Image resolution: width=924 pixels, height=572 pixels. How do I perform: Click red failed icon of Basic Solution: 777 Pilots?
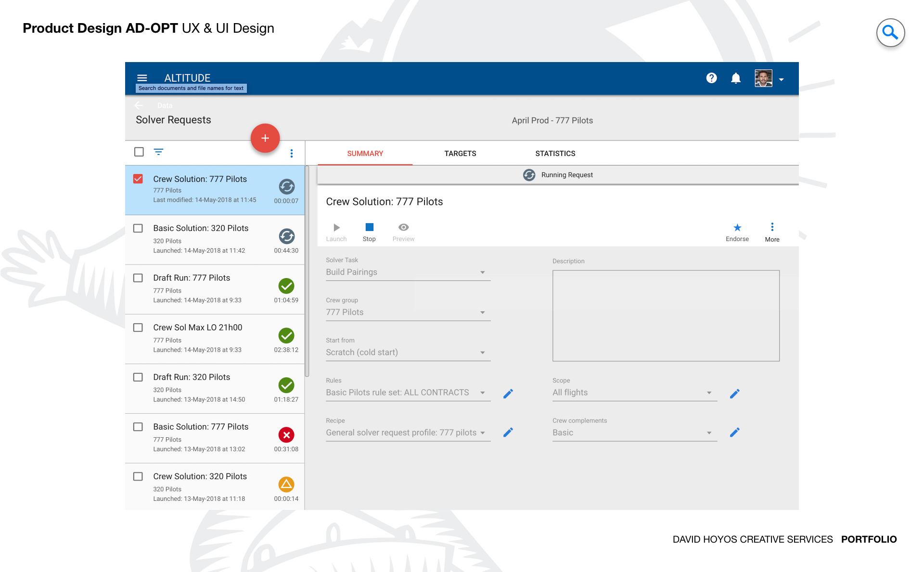(286, 435)
